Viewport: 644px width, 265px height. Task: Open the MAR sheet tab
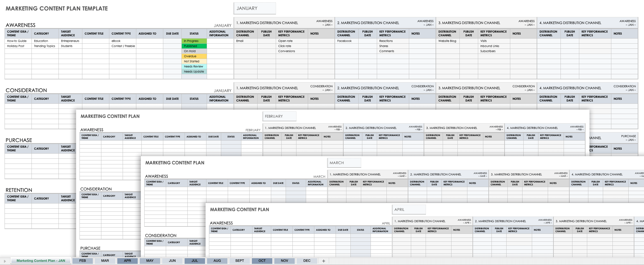105,261
